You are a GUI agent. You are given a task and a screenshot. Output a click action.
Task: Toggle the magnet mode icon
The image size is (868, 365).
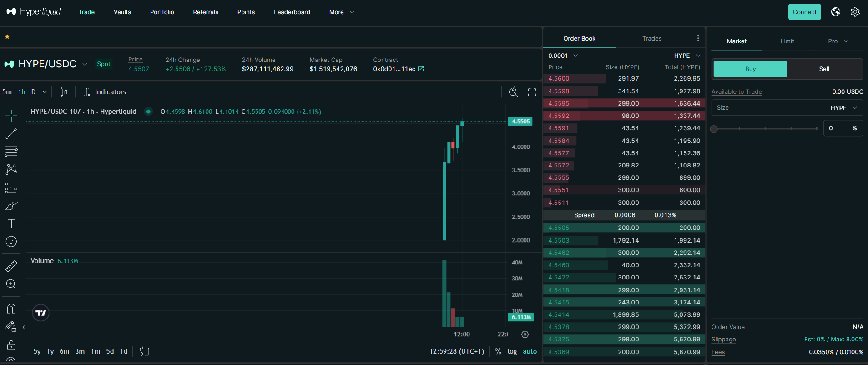click(x=11, y=309)
